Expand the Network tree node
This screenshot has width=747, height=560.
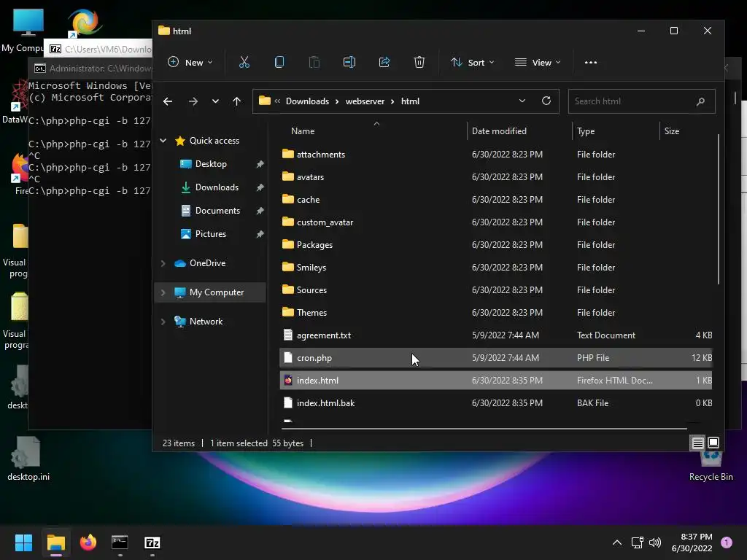[163, 322]
